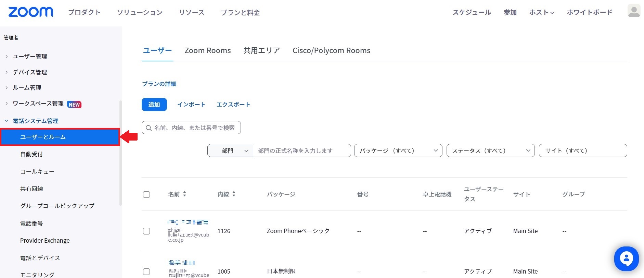Switch to the Zoom Rooms tab
The image size is (644, 278).
[x=208, y=50]
